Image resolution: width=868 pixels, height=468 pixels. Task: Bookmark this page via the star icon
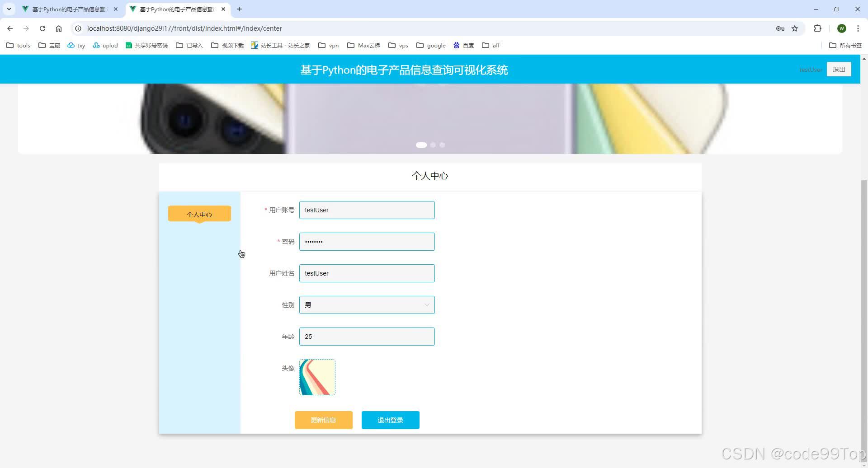tap(795, 28)
